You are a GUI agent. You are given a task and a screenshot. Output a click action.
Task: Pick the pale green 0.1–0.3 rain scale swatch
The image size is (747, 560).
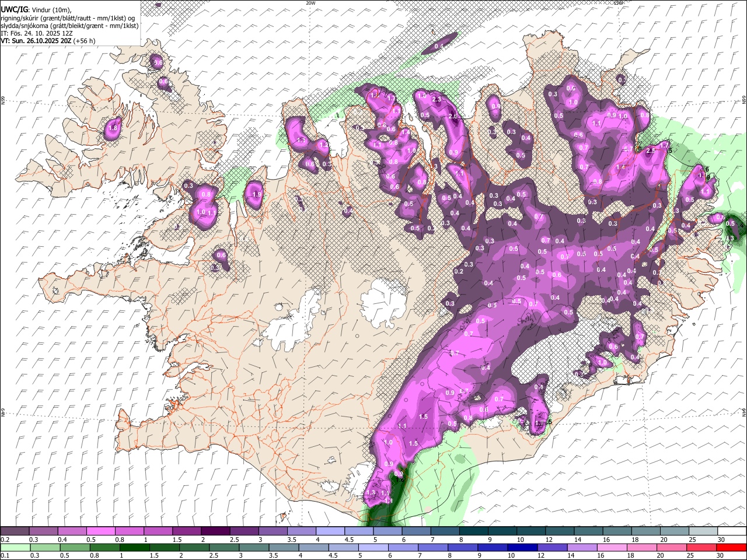pos(15,548)
